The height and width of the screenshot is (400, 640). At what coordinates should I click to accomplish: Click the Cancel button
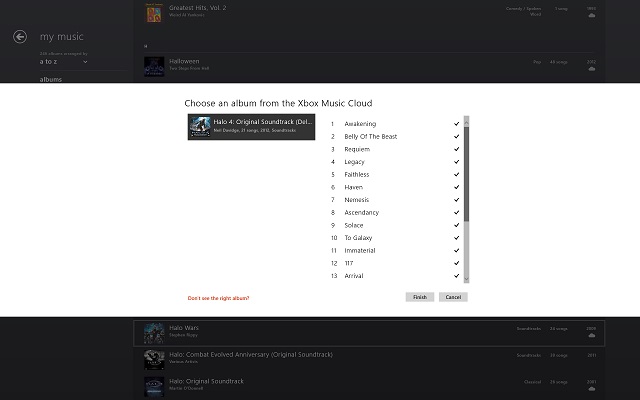(453, 297)
